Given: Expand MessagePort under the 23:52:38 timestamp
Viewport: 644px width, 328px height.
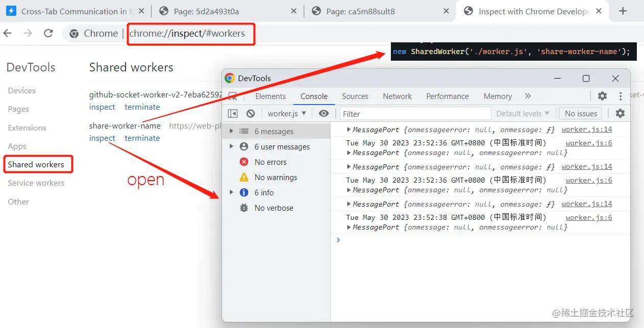Looking at the screenshot, I should [x=350, y=227].
